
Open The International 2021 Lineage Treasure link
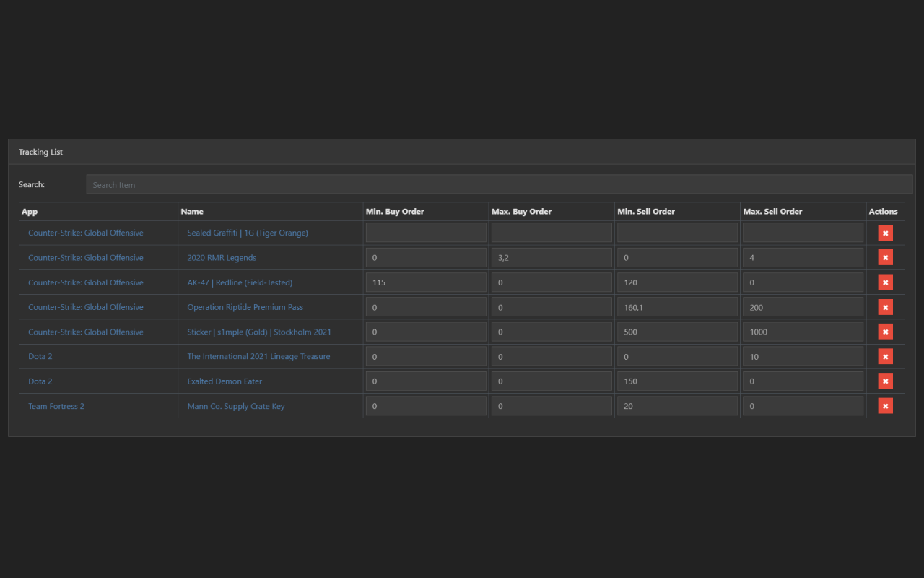258,356
